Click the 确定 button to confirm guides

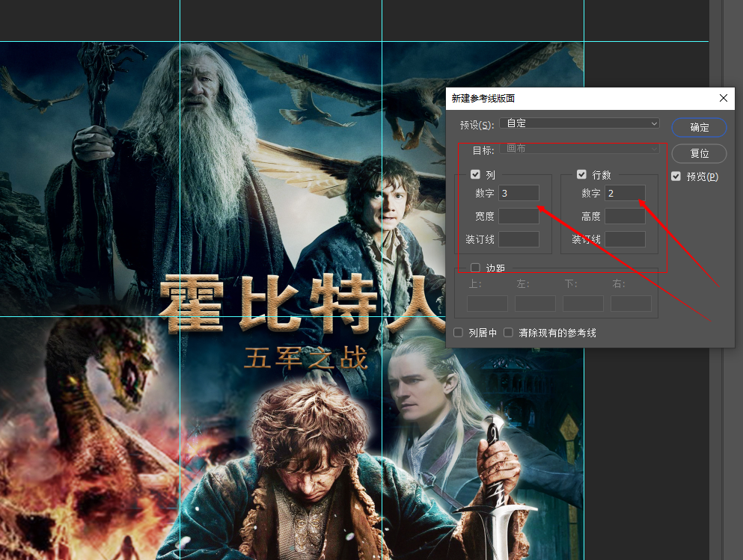point(699,127)
